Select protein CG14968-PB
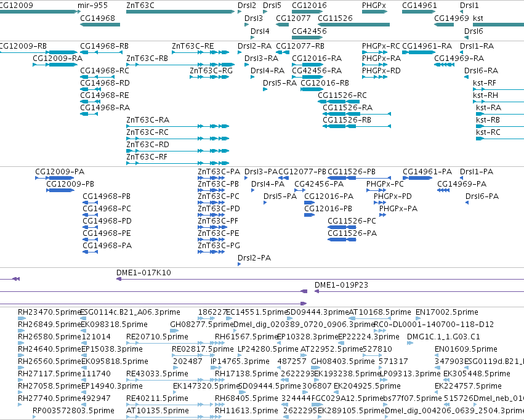 (91, 203)
